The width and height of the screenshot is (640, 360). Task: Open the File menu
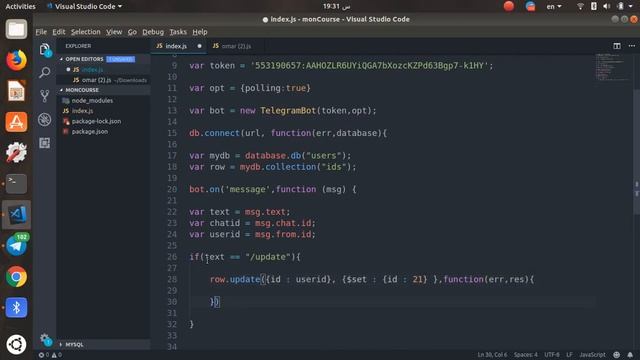coord(41,32)
